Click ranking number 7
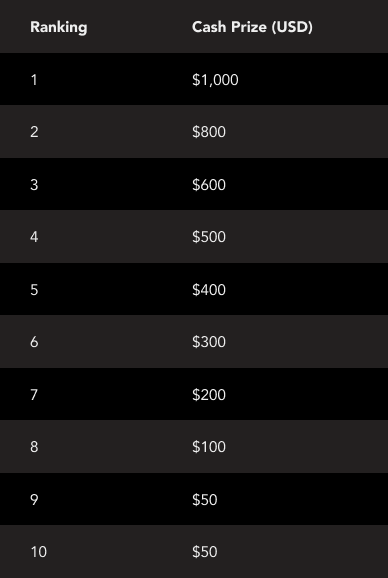Image resolution: width=388 pixels, height=578 pixels. (x=34, y=395)
